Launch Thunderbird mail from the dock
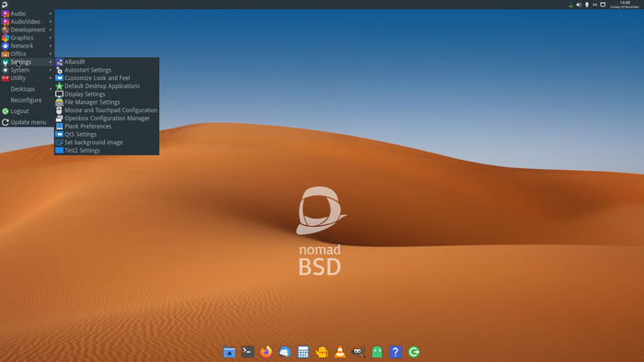The height and width of the screenshot is (362, 644). coord(284,352)
